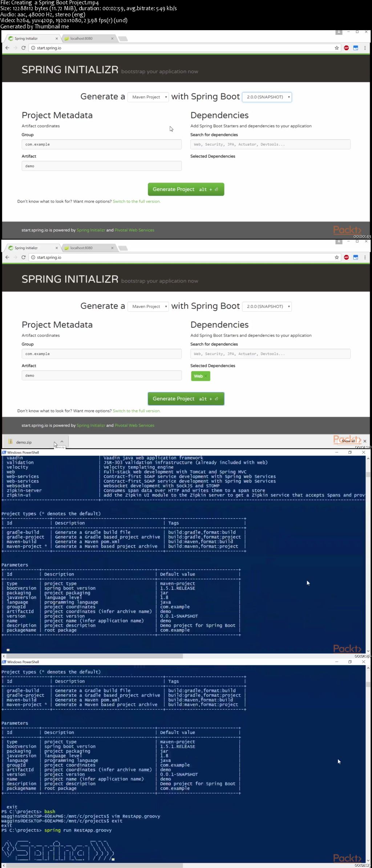The image size is (372, 868).
Task: Open focused 2.0.0 (SNAPSHOT) version dropdown
Action: tap(267, 97)
